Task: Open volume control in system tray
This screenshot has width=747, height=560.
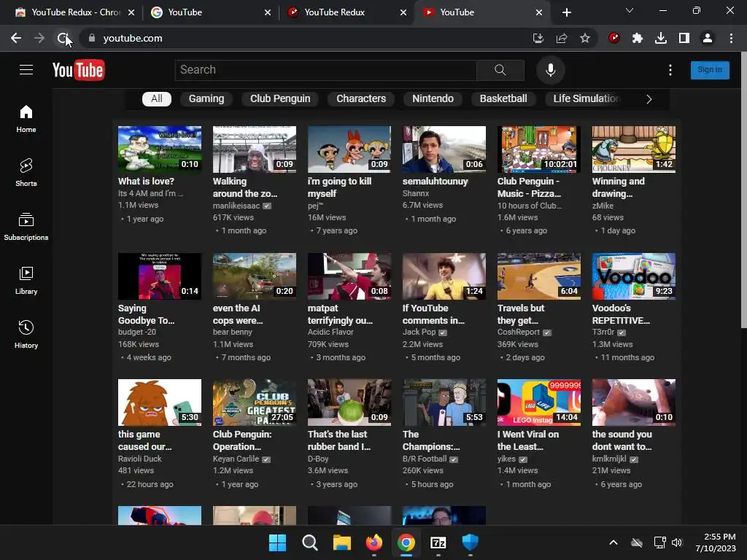Action: point(676,542)
